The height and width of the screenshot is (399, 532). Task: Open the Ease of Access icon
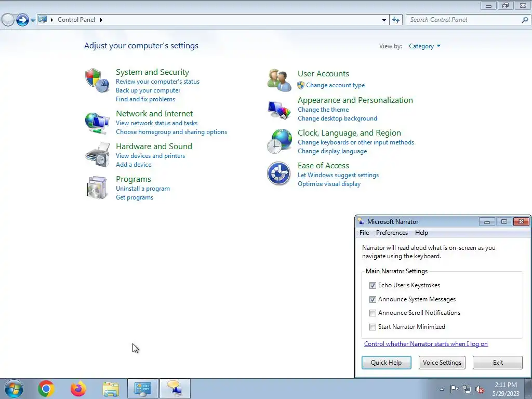278,174
